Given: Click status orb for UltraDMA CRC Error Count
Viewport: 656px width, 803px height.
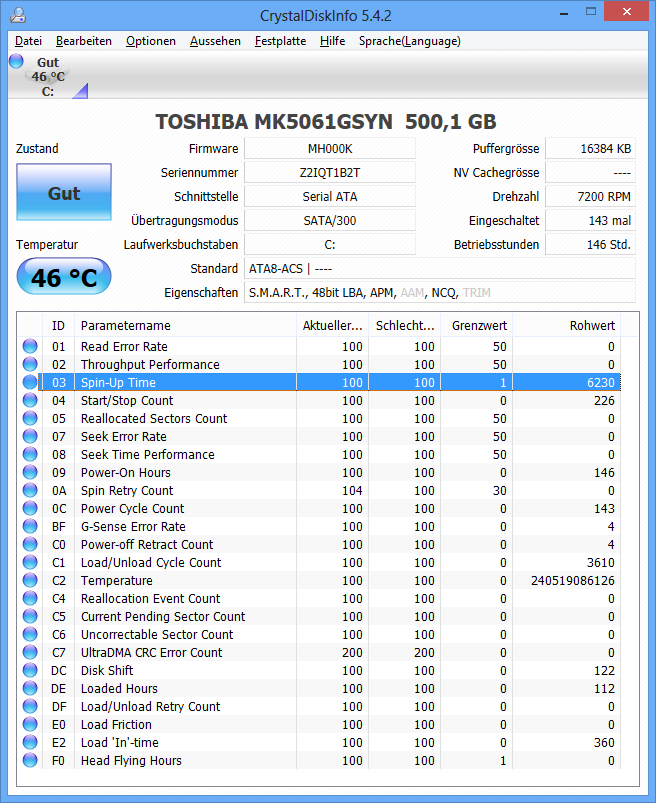Looking at the screenshot, I should pos(30,652).
